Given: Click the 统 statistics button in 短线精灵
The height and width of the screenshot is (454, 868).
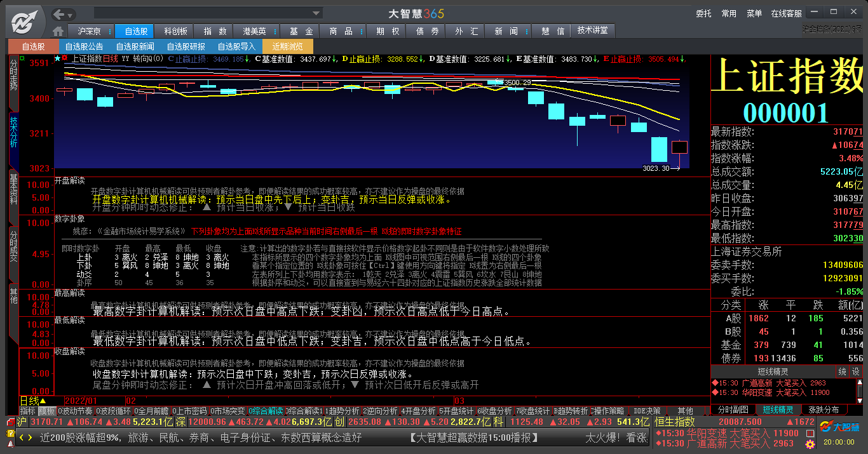Looking at the screenshot, I should pos(842,371).
